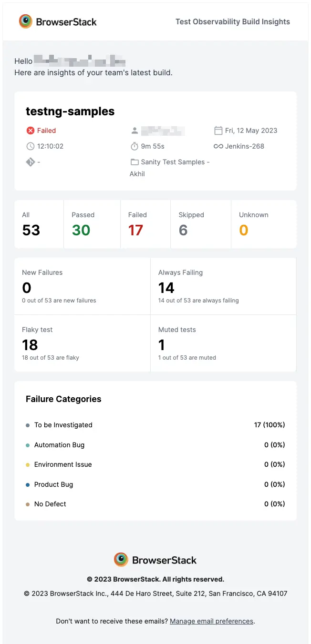Image resolution: width=311 pixels, height=644 pixels.
Task: Click the user icon beside the blurred name
Action: click(x=135, y=131)
